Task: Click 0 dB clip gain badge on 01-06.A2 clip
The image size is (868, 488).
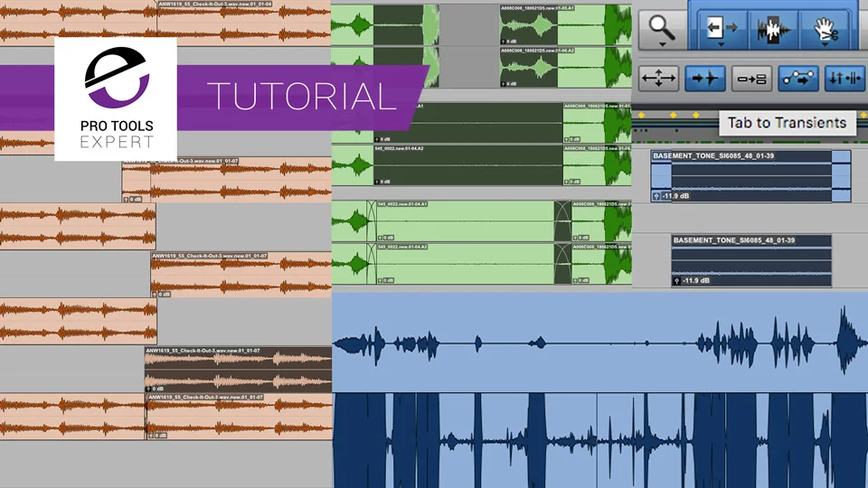Action: pos(510,84)
